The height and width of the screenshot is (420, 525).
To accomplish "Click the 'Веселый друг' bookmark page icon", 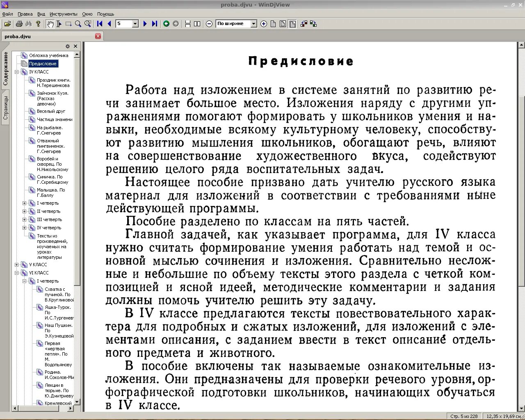I will click(x=32, y=111).
